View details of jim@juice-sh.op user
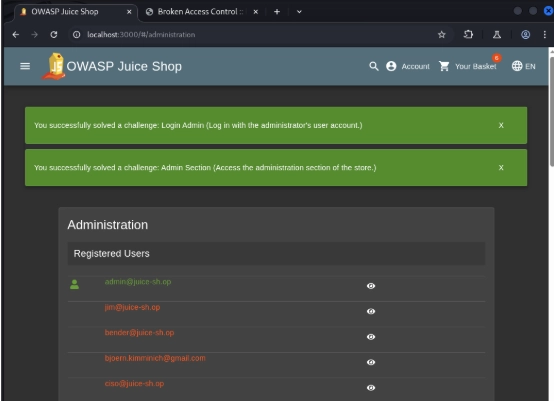554x401 pixels. tap(371, 311)
